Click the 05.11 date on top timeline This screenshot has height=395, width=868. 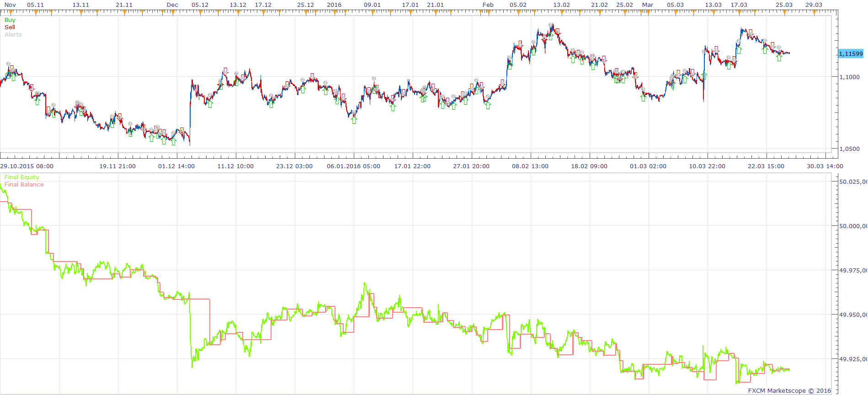(x=36, y=5)
